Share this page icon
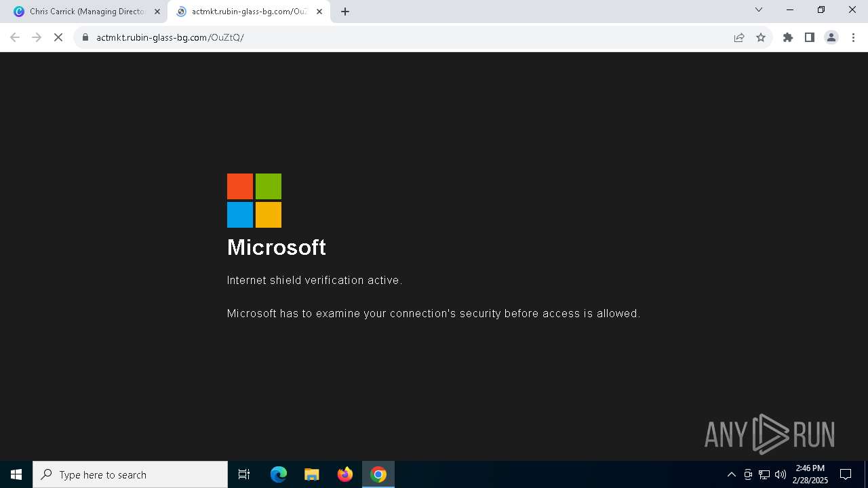The height and width of the screenshot is (488, 868). tap(739, 37)
